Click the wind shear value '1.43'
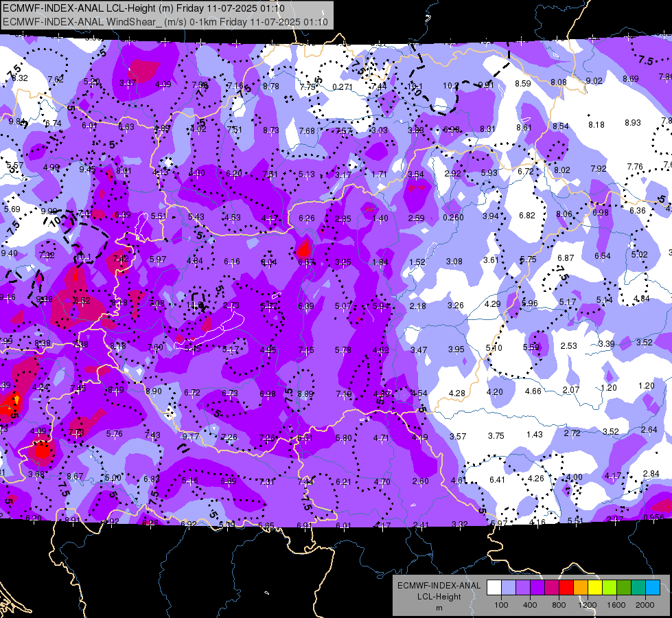This screenshot has height=618, width=672. coord(535,435)
